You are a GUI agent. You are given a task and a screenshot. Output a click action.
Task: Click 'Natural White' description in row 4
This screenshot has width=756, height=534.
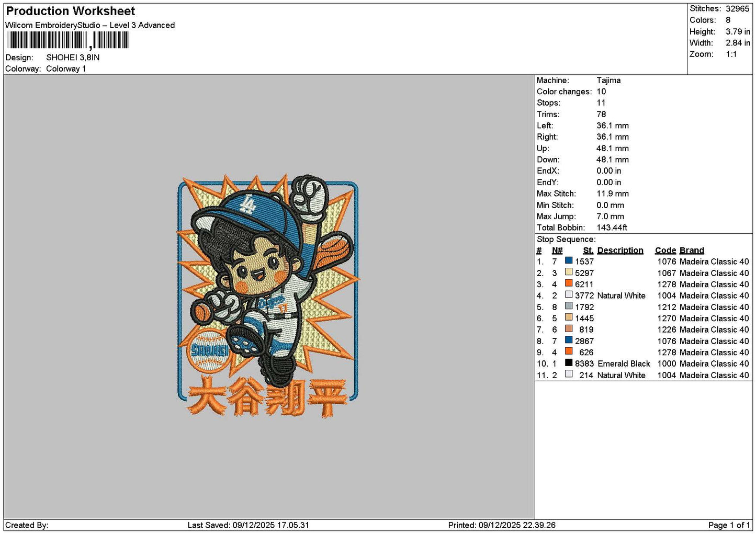[622, 296]
